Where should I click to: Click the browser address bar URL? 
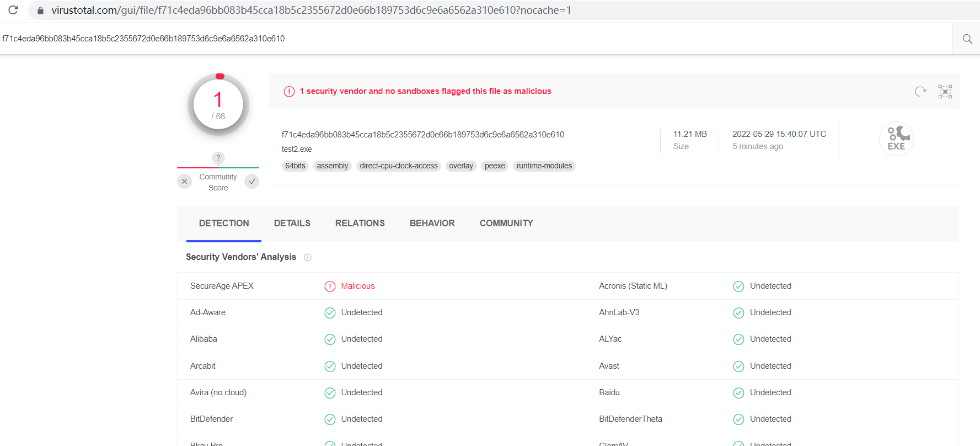pyautogui.click(x=312, y=10)
